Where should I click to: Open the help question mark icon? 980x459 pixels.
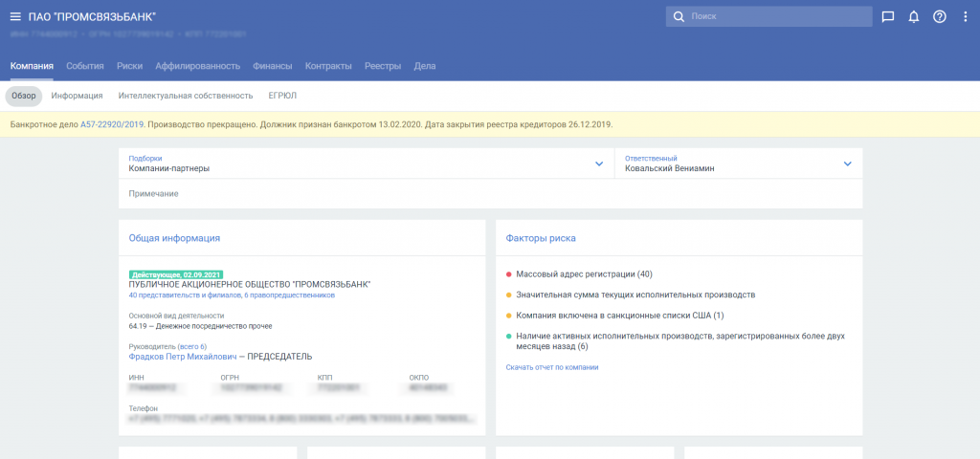pyautogui.click(x=940, y=17)
